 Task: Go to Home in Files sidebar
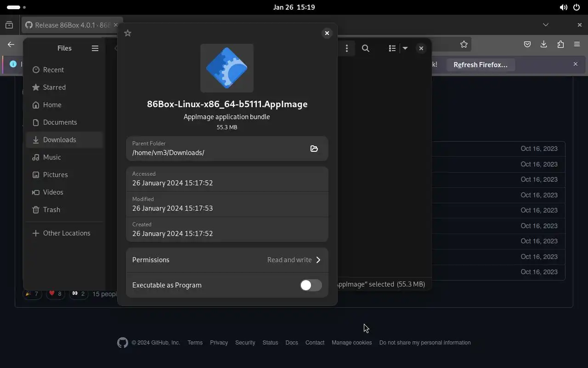(64, 105)
